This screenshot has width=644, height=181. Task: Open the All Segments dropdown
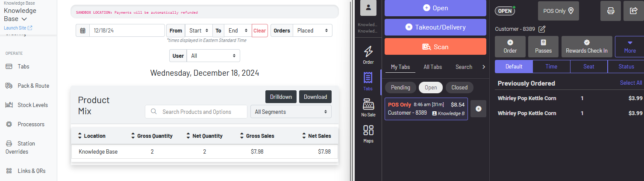pos(291,112)
